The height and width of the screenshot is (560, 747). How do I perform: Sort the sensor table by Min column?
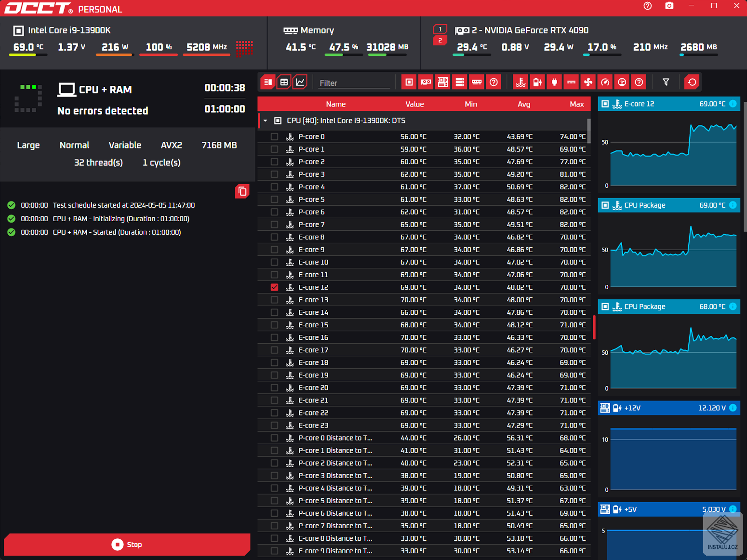coord(471,104)
